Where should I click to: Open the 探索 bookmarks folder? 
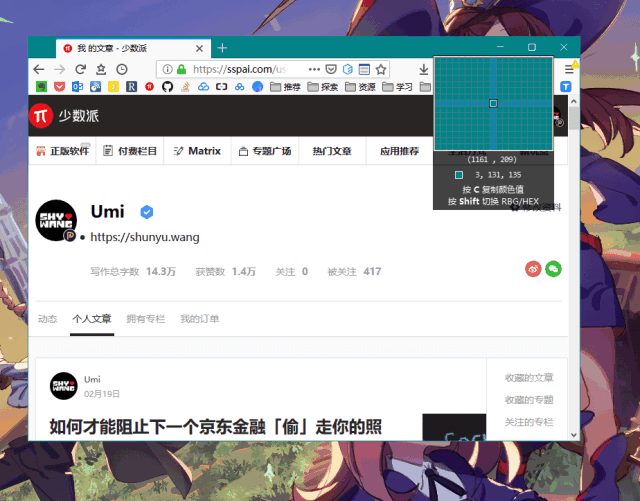323,87
